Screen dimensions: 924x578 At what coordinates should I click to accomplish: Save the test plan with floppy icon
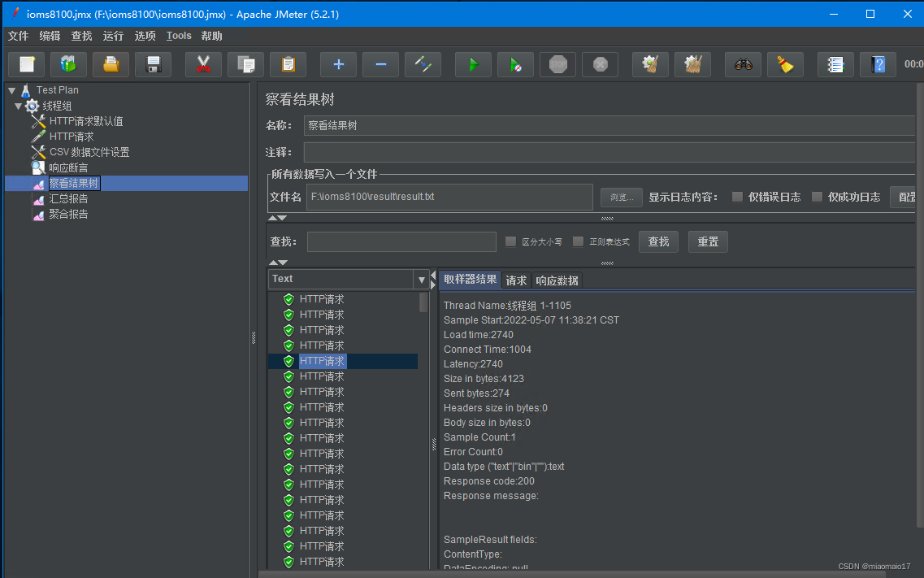pyautogui.click(x=154, y=64)
